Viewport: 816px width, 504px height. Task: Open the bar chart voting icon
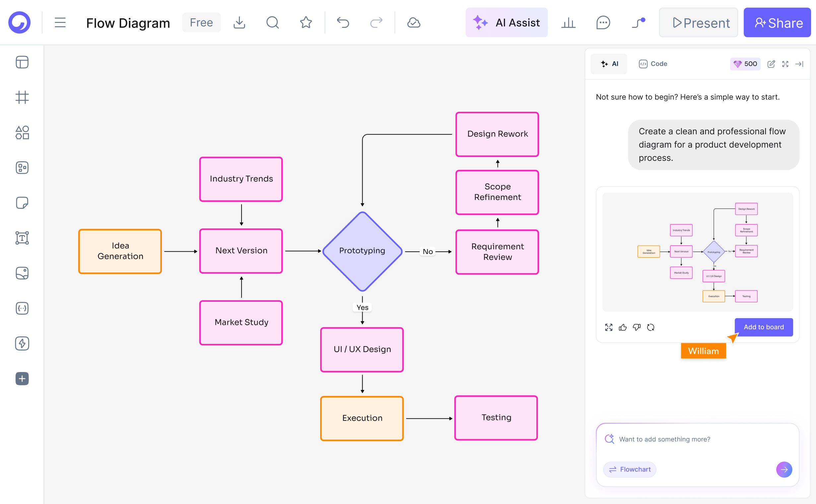point(568,23)
